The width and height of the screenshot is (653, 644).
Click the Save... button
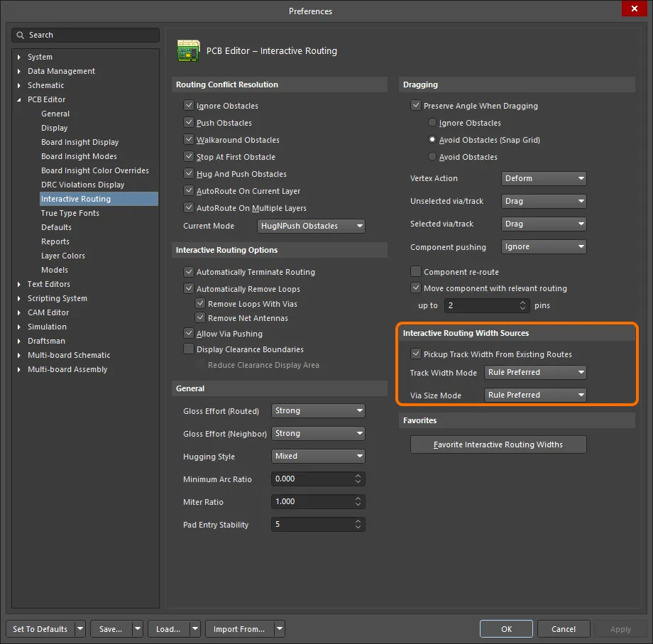(x=111, y=628)
